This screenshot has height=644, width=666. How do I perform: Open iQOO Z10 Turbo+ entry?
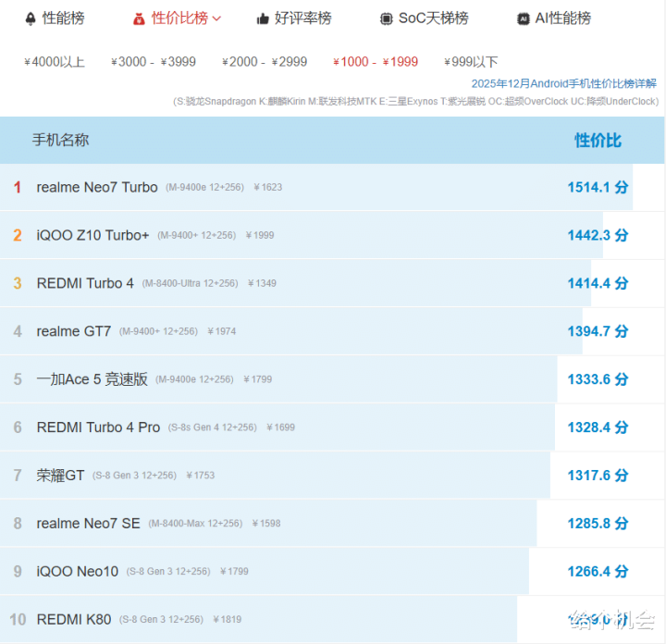coord(93,235)
